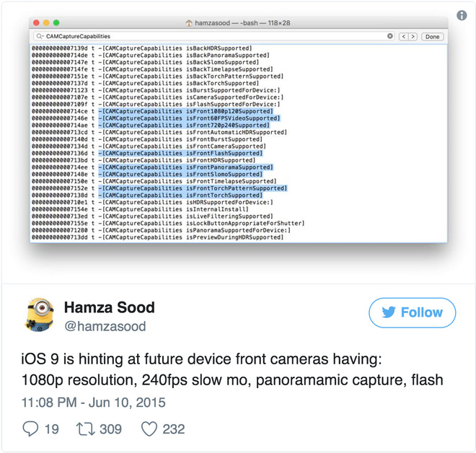Click the home folder icon in title bar

(189, 23)
